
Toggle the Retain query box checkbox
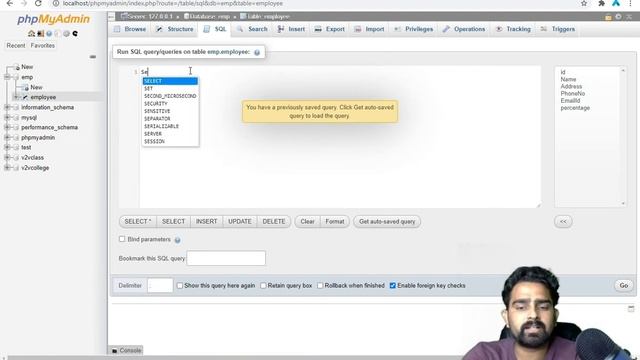pyautogui.click(x=263, y=286)
